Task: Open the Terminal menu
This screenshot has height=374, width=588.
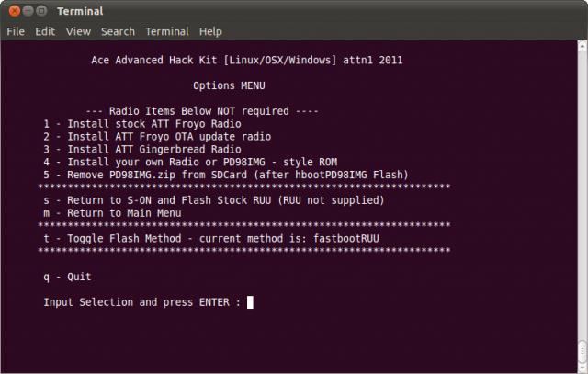Action: point(167,31)
